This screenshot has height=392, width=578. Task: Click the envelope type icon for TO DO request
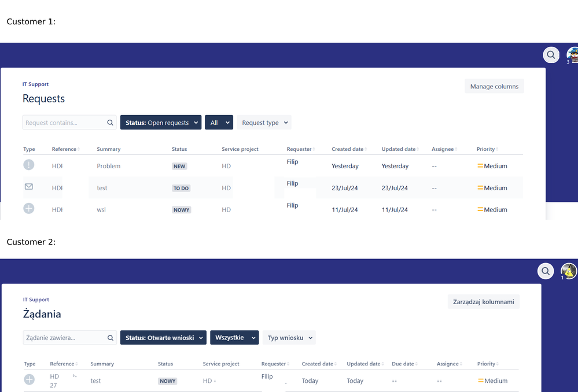click(29, 186)
